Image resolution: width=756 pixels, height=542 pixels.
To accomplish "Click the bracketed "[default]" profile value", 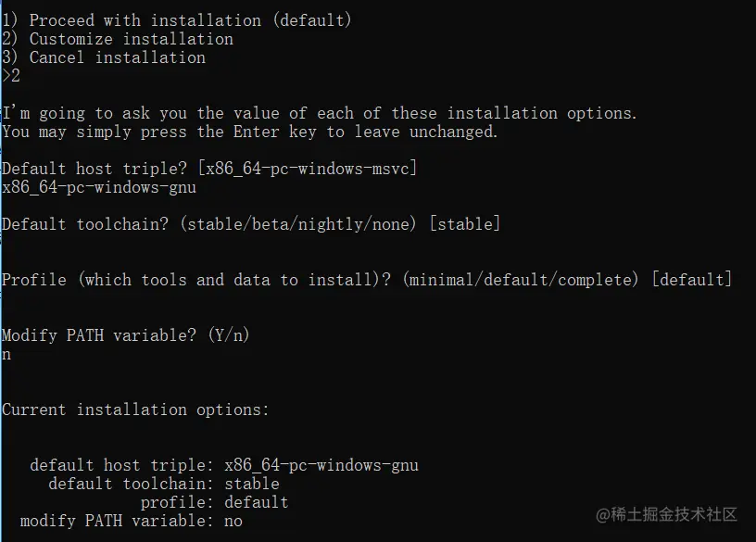I will pos(691,280).
